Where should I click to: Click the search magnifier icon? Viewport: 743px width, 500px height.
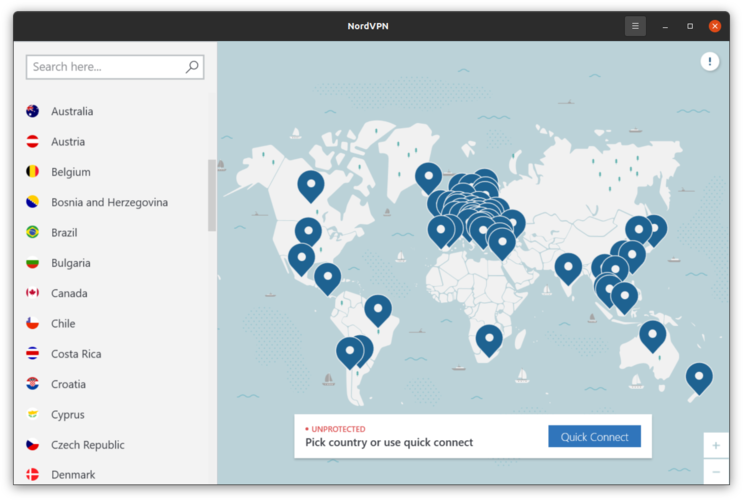[x=192, y=67]
